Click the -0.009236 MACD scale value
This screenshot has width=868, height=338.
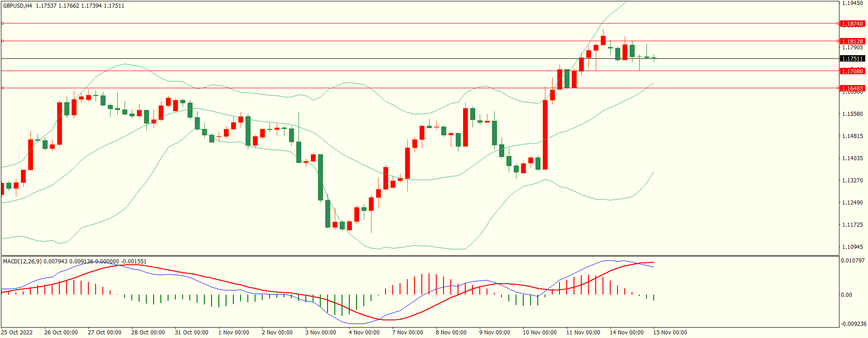pos(854,324)
